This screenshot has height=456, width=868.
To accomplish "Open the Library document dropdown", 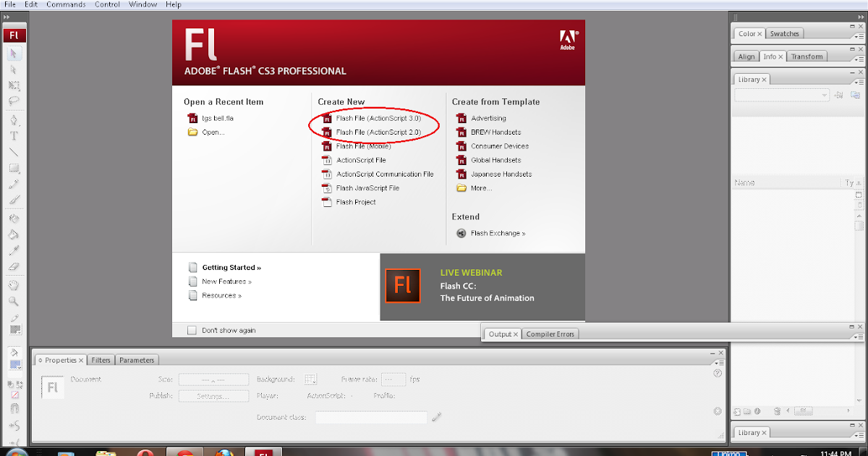I will pos(782,95).
